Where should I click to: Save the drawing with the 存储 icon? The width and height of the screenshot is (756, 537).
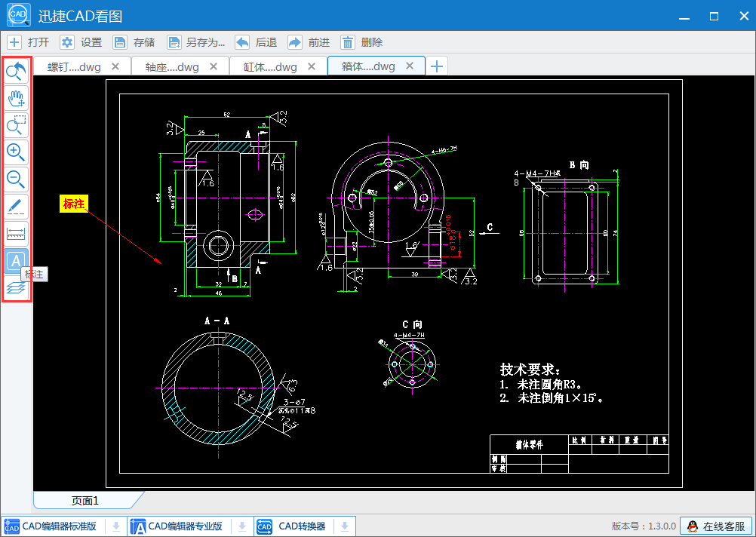click(119, 42)
